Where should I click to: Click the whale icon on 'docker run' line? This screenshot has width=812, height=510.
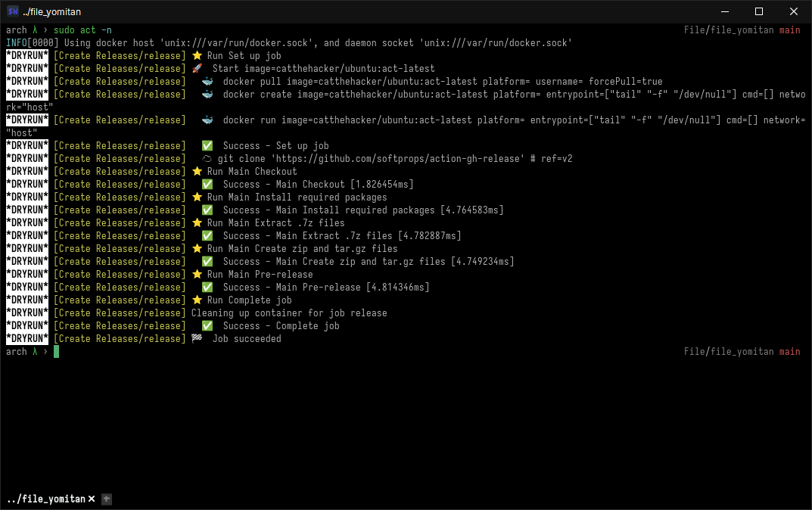[207, 120]
